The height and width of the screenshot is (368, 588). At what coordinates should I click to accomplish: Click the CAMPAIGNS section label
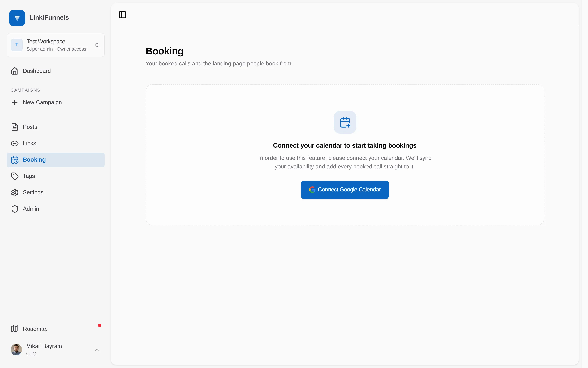[x=26, y=90]
